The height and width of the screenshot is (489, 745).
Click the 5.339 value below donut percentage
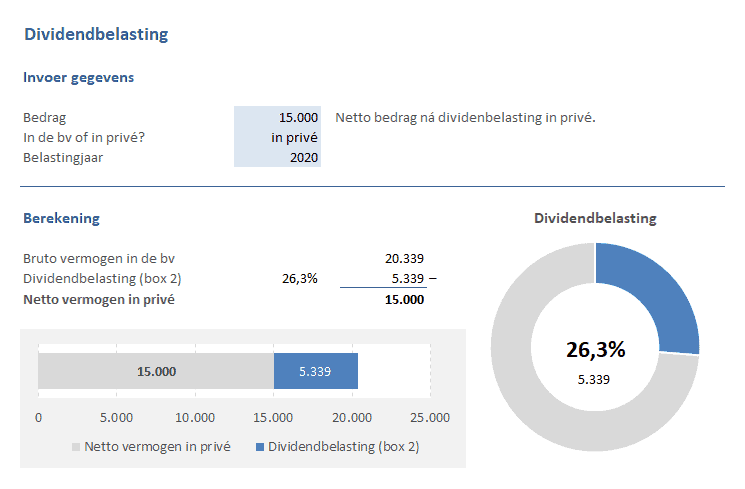[x=595, y=379]
